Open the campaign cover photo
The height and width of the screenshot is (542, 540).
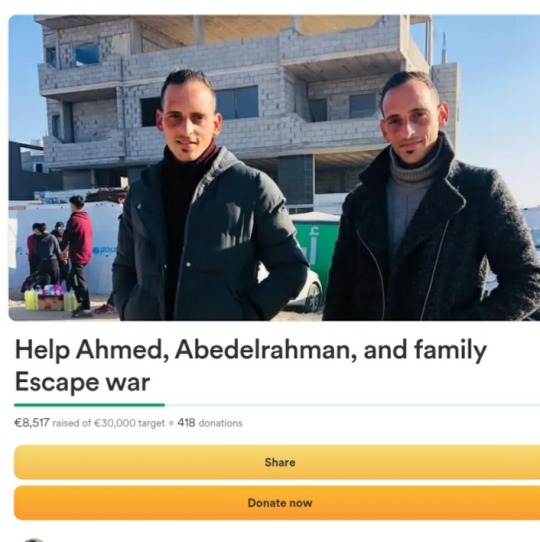tap(274, 168)
